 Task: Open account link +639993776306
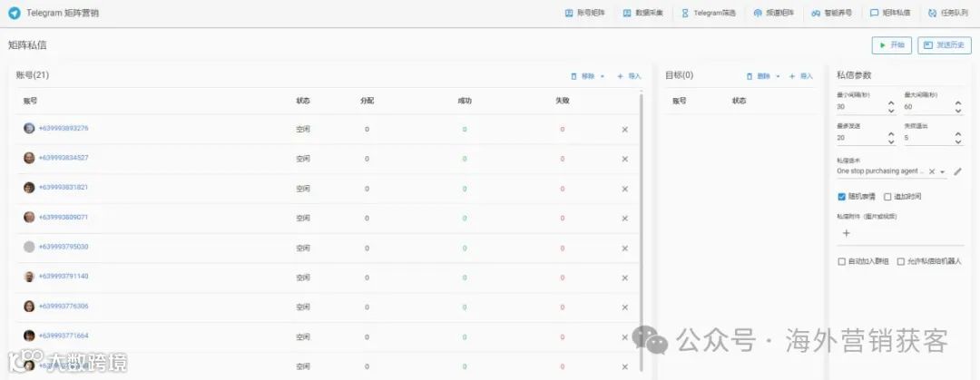(64, 307)
